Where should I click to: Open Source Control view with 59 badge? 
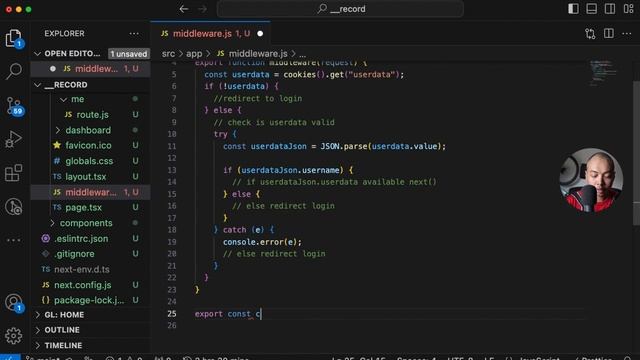pyautogui.click(x=14, y=106)
